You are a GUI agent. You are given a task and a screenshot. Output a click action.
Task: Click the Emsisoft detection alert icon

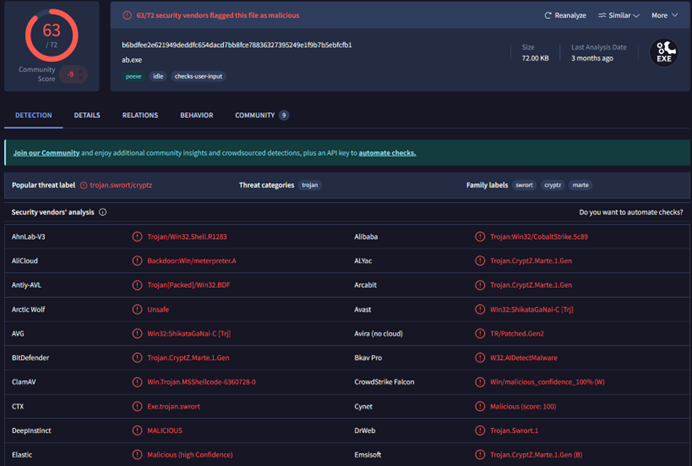(480, 455)
